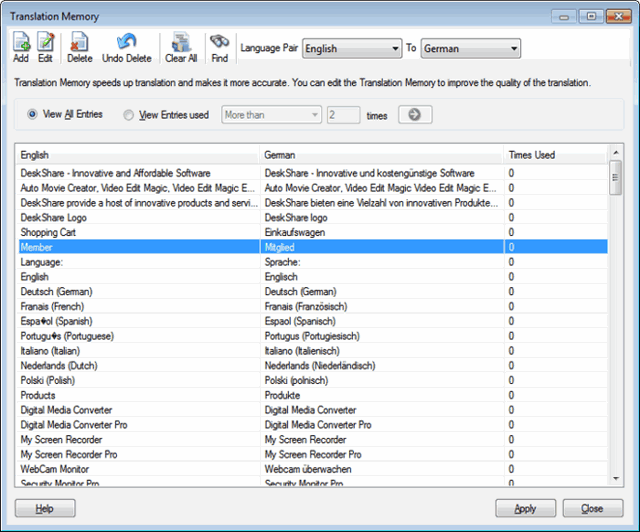Select the 'Products' entry
Screen dimensions: 640x532
[38, 395]
